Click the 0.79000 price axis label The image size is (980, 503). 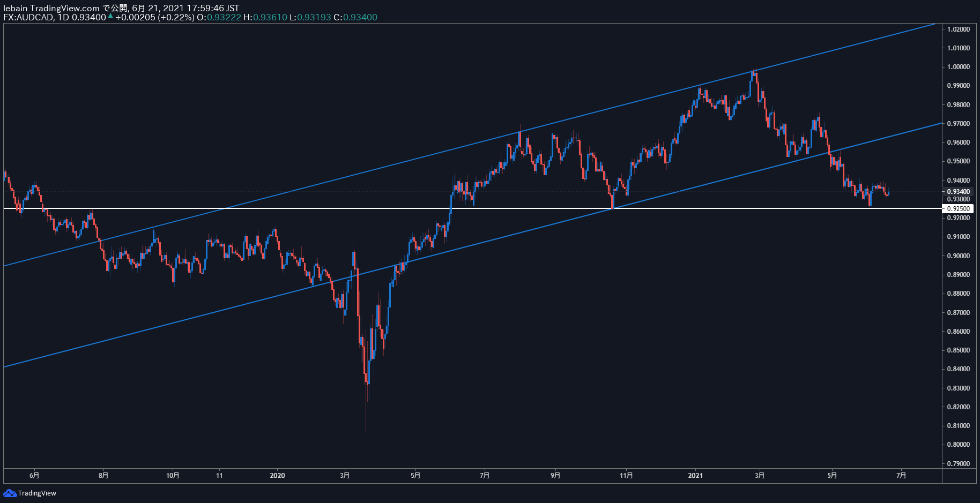click(x=958, y=464)
